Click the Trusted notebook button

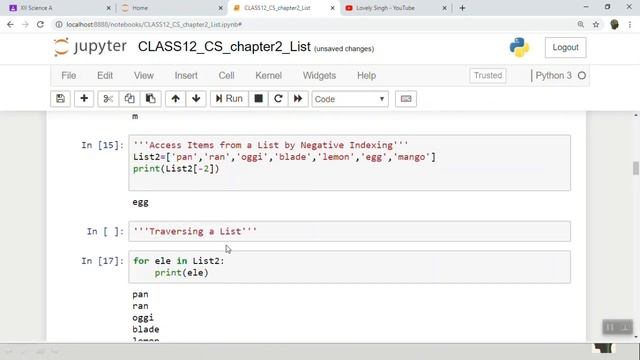click(x=488, y=76)
